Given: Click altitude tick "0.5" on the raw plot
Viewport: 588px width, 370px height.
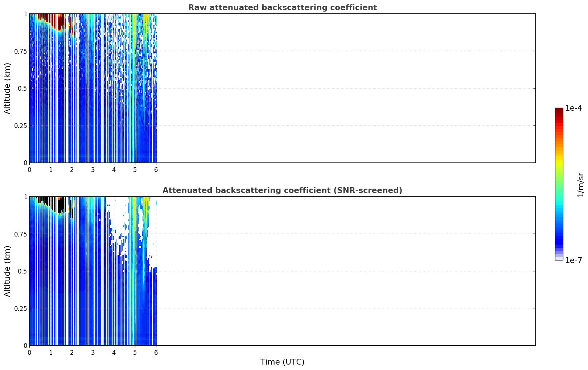Looking at the screenshot, I should [x=23, y=88].
